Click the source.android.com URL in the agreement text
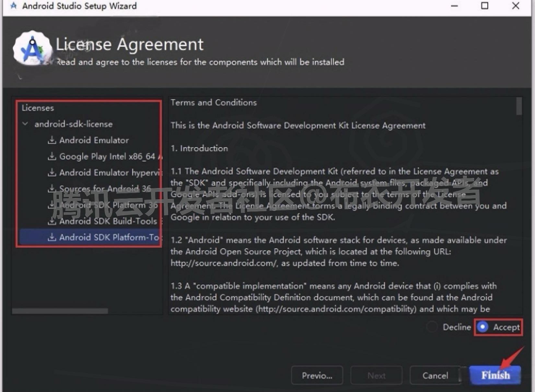535x392 pixels. click(223, 263)
